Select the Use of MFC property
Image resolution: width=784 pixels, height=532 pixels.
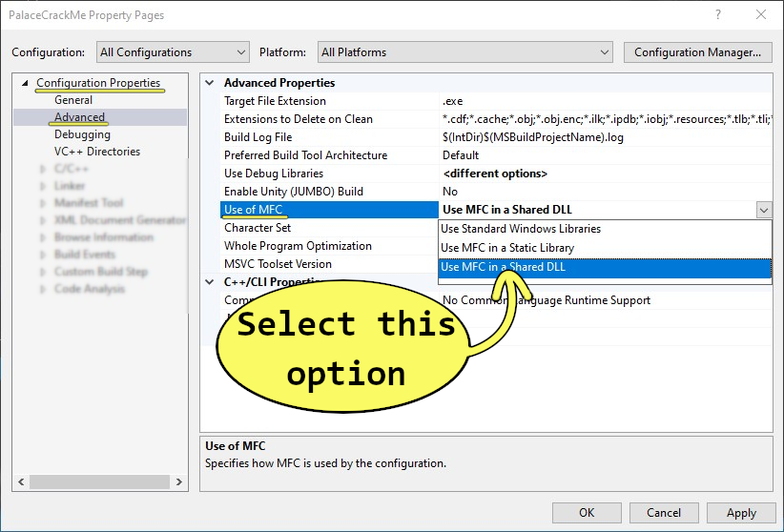coord(329,210)
